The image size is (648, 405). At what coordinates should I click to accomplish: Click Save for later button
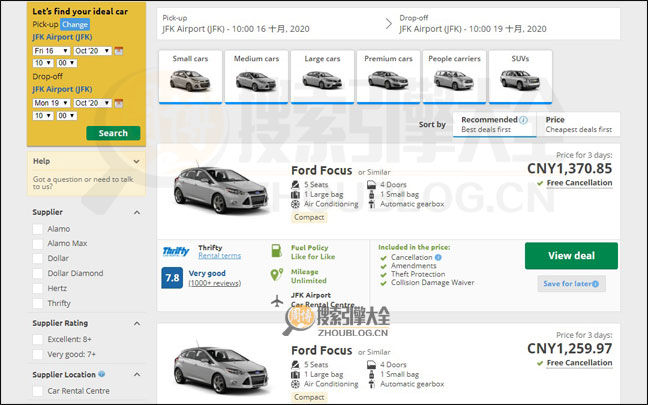point(572,284)
